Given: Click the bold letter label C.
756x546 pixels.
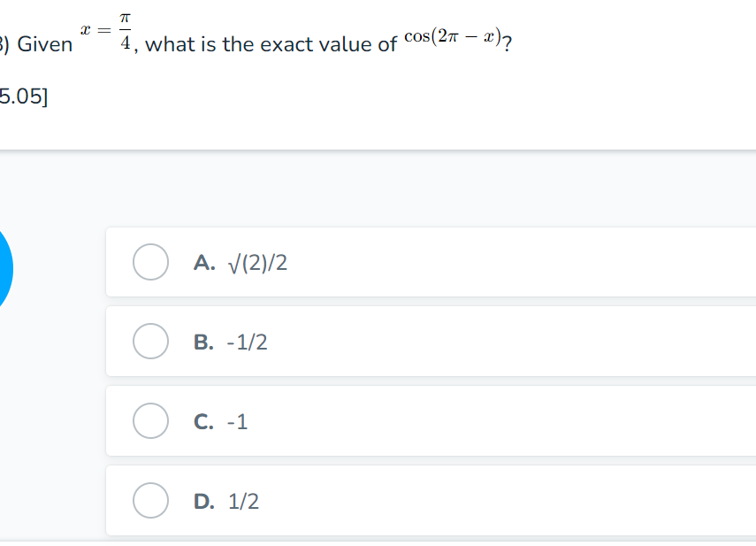Looking at the screenshot, I should point(203,422).
